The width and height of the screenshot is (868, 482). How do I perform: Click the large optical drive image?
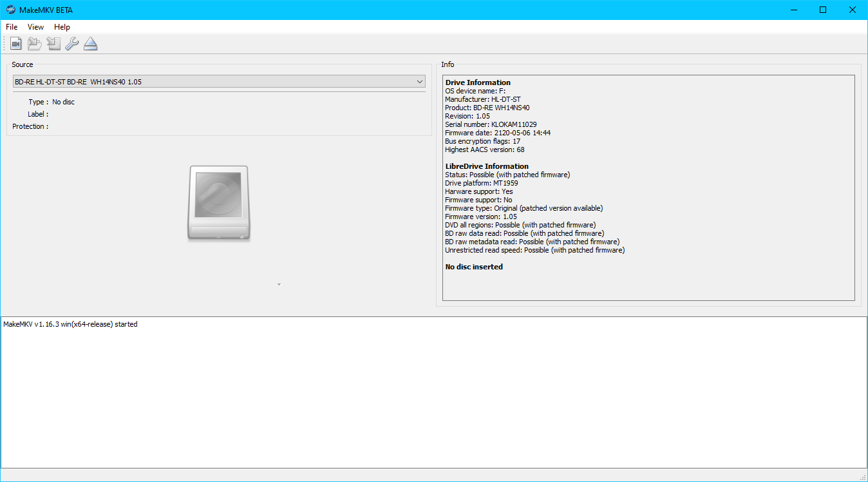219,204
